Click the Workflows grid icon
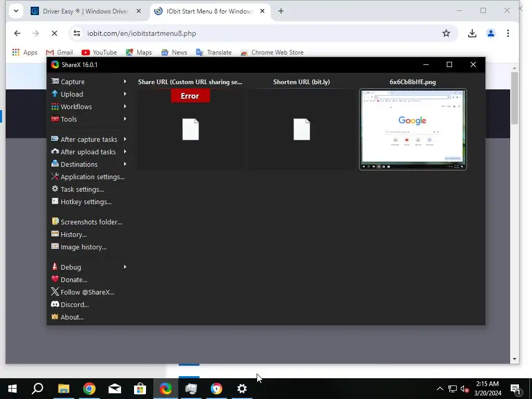 (x=55, y=107)
